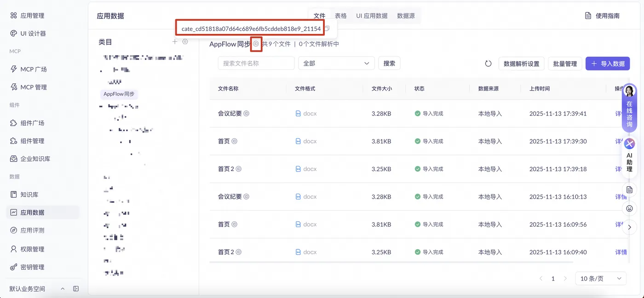The height and width of the screenshot is (298, 644).
Task: Open 在线咨询 online consultation widget
Action: click(629, 108)
